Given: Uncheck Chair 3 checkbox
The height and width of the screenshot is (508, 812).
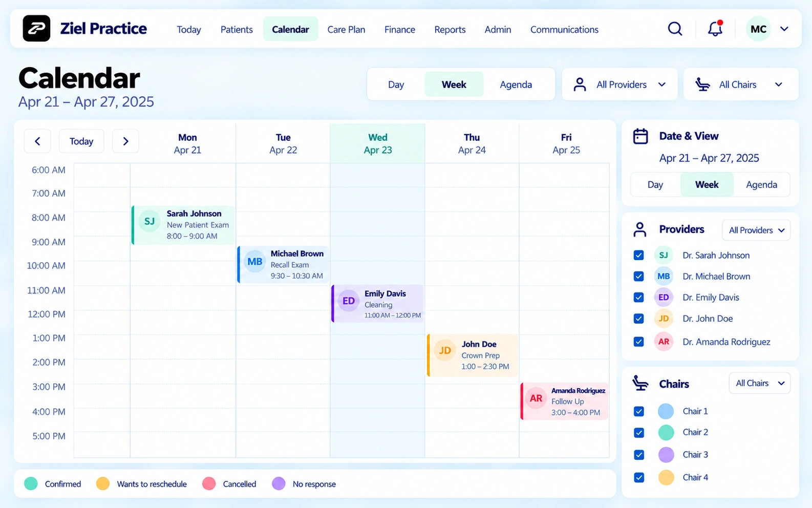Looking at the screenshot, I should [638, 455].
